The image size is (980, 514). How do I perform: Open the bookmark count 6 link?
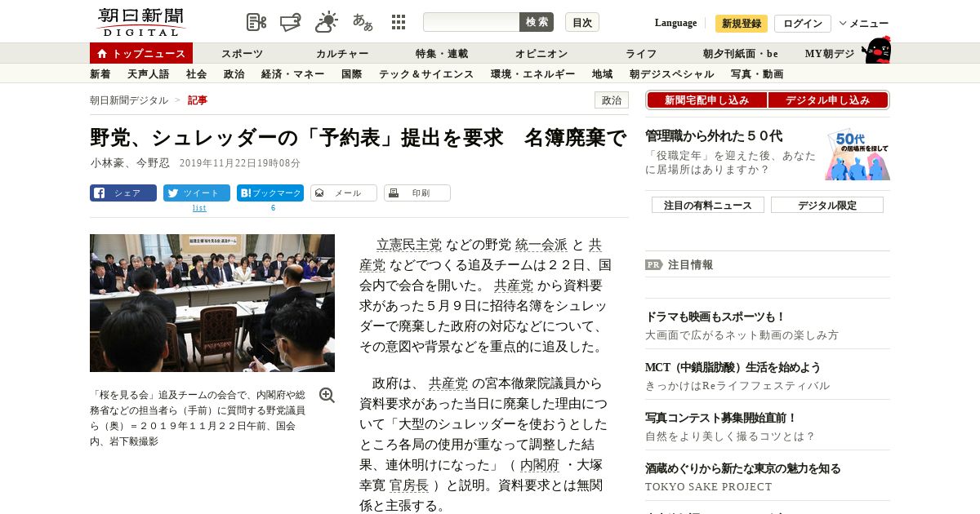[273, 208]
